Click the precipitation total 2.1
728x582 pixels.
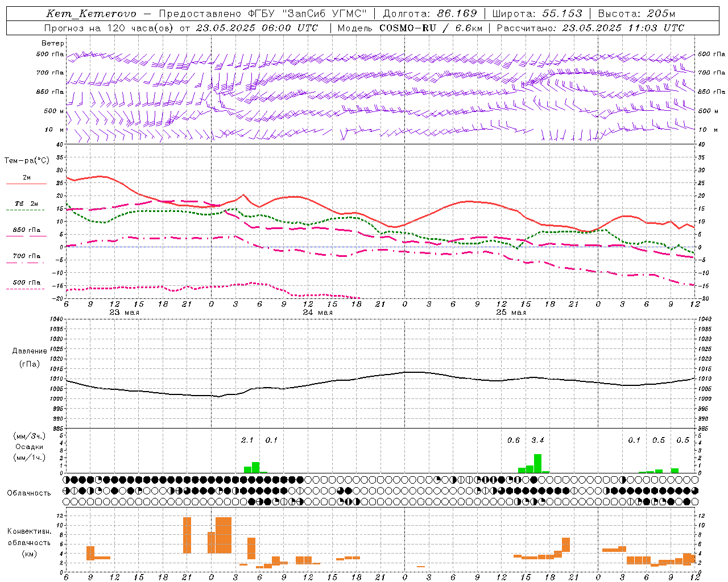(247, 440)
